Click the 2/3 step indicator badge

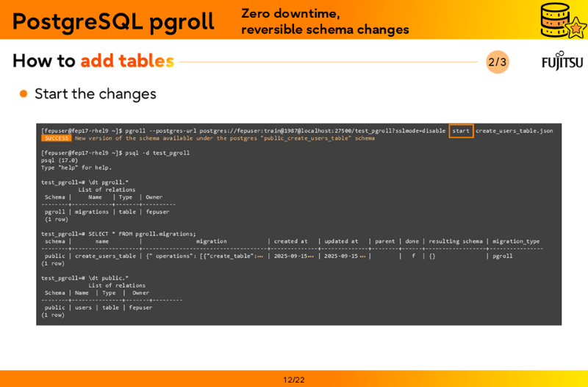[497, 62]
